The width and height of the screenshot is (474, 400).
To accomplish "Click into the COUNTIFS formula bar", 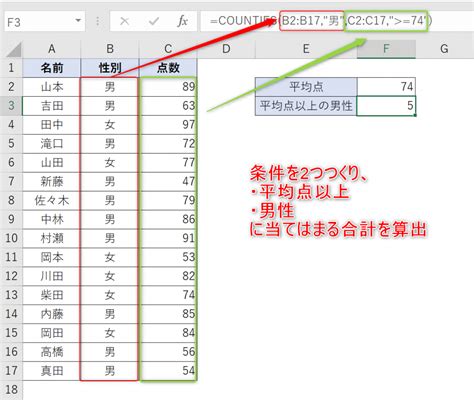I will point(337,21).
